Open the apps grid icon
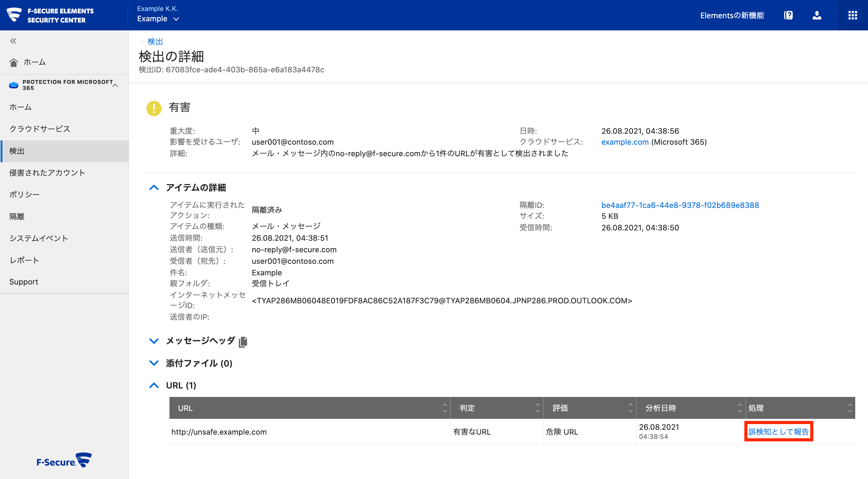This screenshot has width=868, height=479. pos(853,15)
